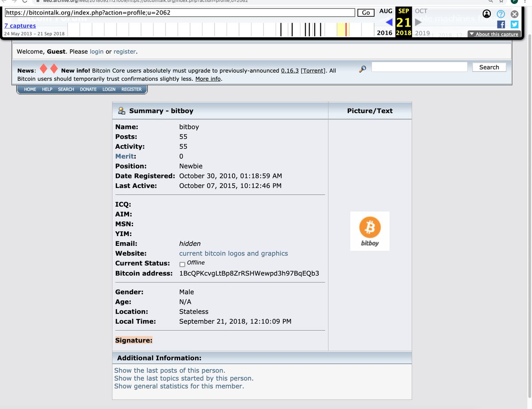Image resolution: width=532 pixels, height=409 pixels.
Task: Click the register link in welcome bar
Action: (x=125, y=51)
